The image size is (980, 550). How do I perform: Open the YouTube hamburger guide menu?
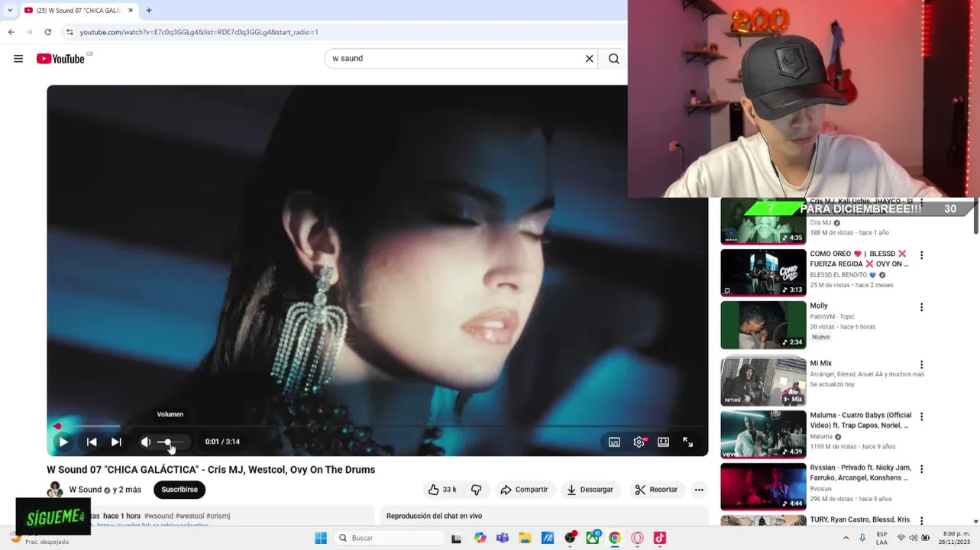[18, 59]
